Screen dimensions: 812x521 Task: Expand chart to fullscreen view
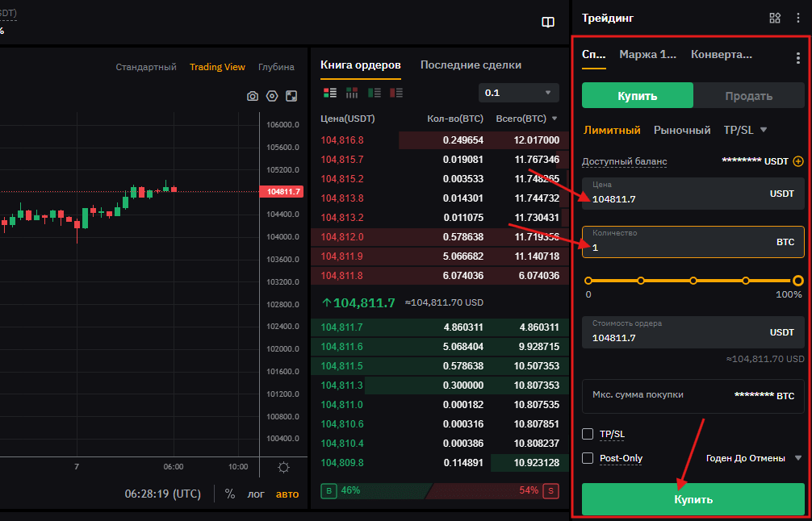[291, 96]
